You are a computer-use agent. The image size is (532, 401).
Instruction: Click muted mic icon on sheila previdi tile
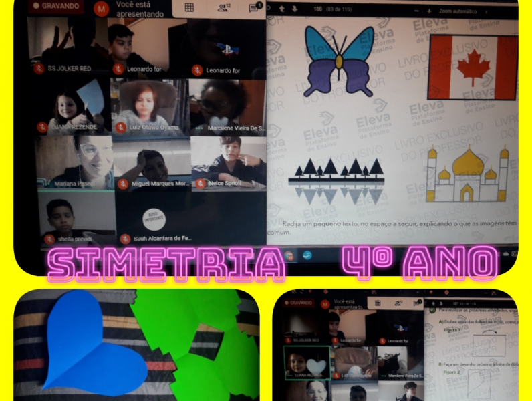point(49,239)
